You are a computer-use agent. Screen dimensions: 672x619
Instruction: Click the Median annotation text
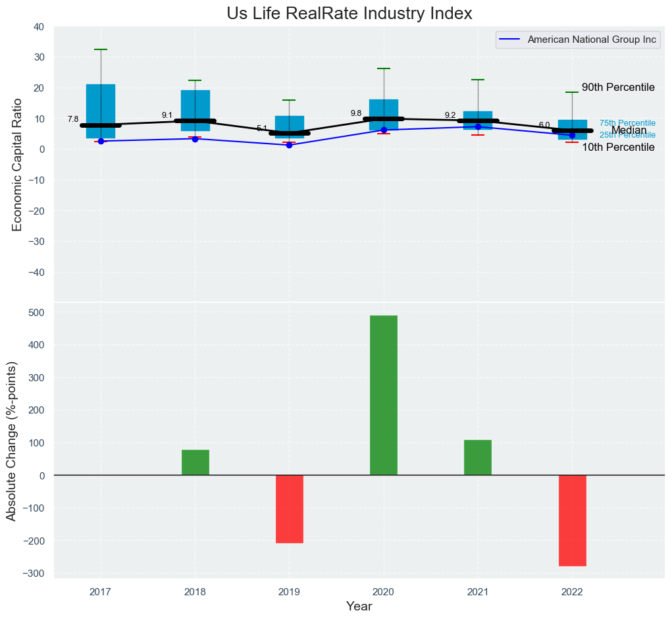629,130
